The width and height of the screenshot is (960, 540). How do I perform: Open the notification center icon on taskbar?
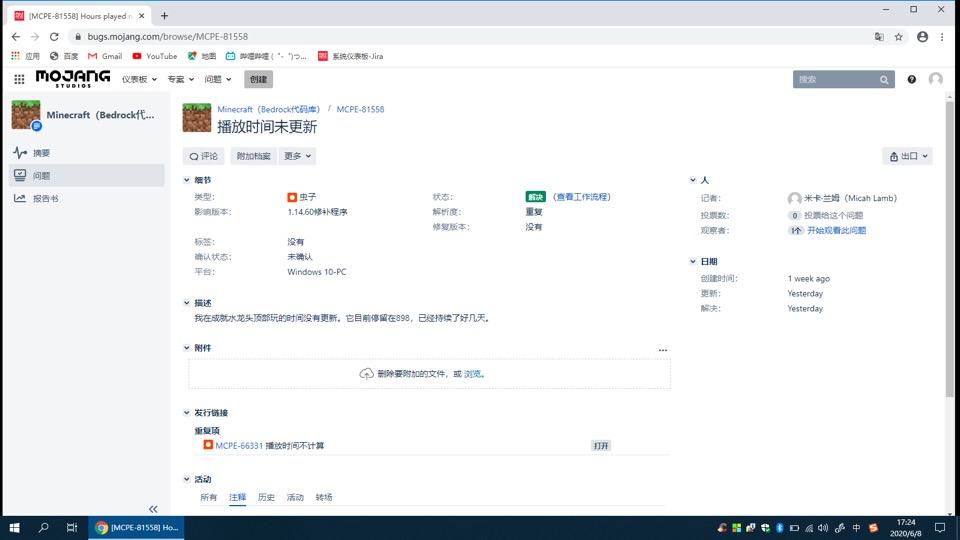click(x=940, y=527)
